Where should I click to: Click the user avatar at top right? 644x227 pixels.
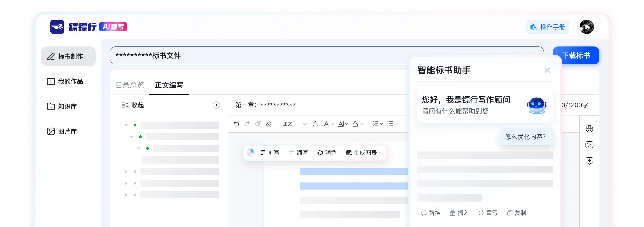pyautogui.click(x=587, y=27)
